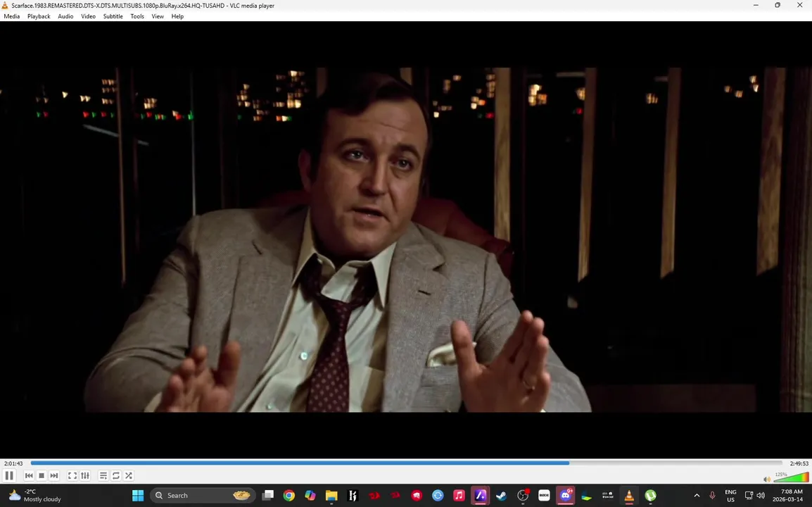Open the View menu
The width and height of the screenshot is (812, 507).
(x=158, y=16)
